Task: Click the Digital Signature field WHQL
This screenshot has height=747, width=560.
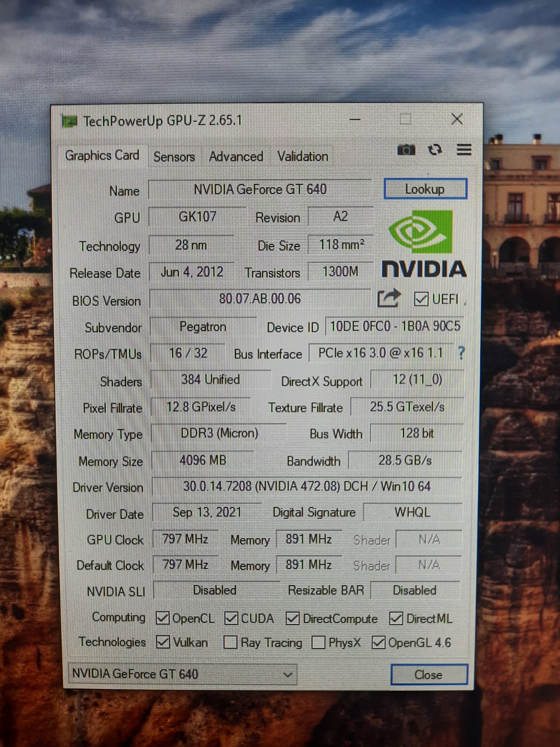Action: click(413, 513)
